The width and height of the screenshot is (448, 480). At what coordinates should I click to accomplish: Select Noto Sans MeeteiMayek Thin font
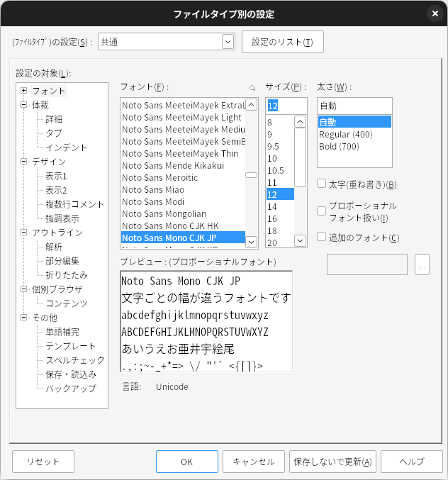[183, 153]
